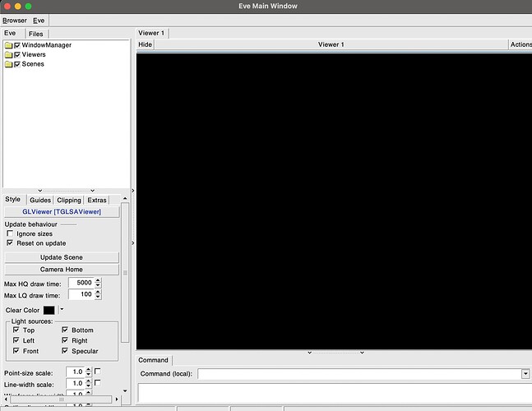Click the GLViewer [TGLSAViewer] button
The image size is (532, 411).
[x=62, y=212]
